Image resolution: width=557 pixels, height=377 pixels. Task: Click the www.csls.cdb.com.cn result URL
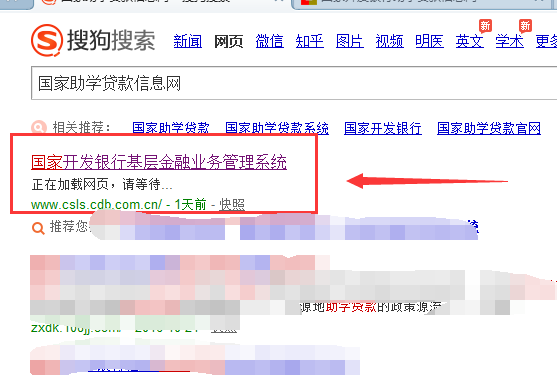click(96, 205)
